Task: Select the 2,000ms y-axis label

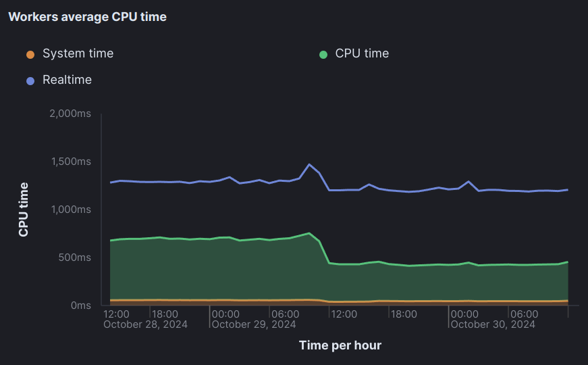Action: (x=70, y=114)
